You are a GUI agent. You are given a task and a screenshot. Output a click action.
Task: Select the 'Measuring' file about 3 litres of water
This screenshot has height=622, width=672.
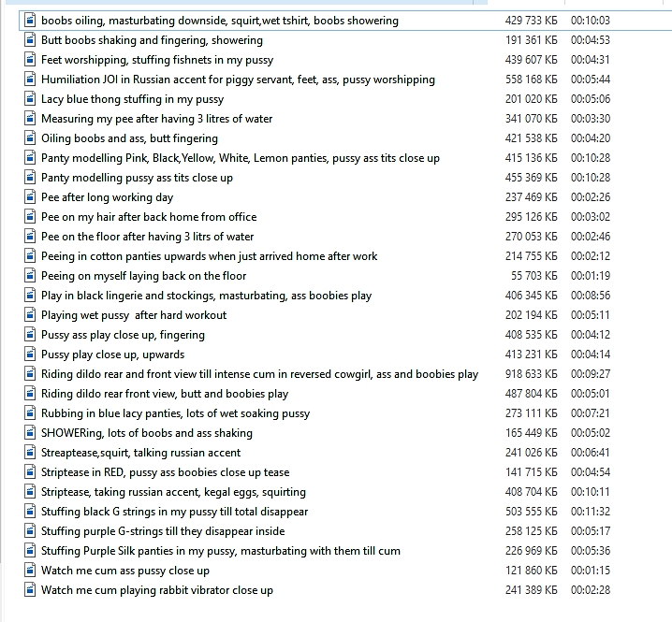point(156,119)
